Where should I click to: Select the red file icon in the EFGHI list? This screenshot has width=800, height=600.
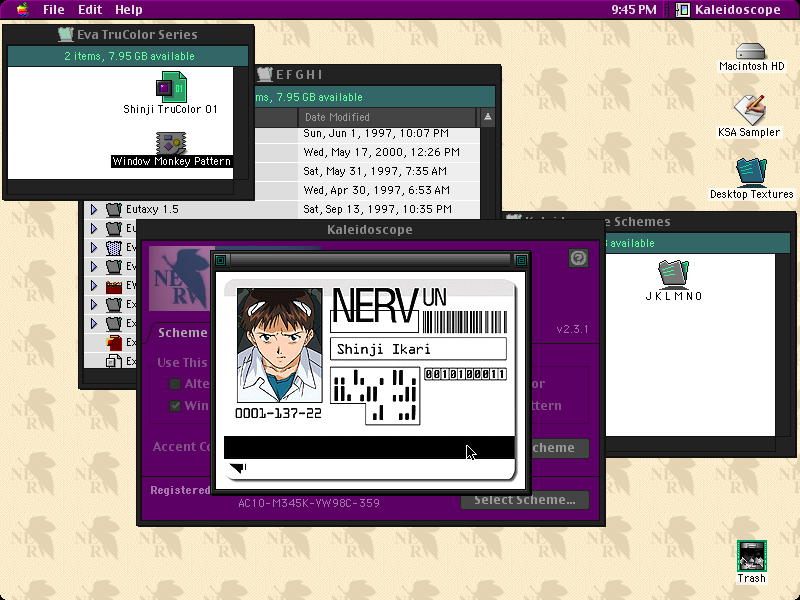[x=114, y=342]
